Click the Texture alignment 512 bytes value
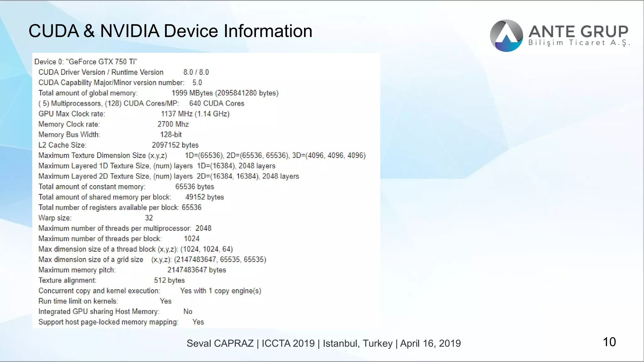The image size is (644, 362). pyautogui.click(x=169, y=280)
